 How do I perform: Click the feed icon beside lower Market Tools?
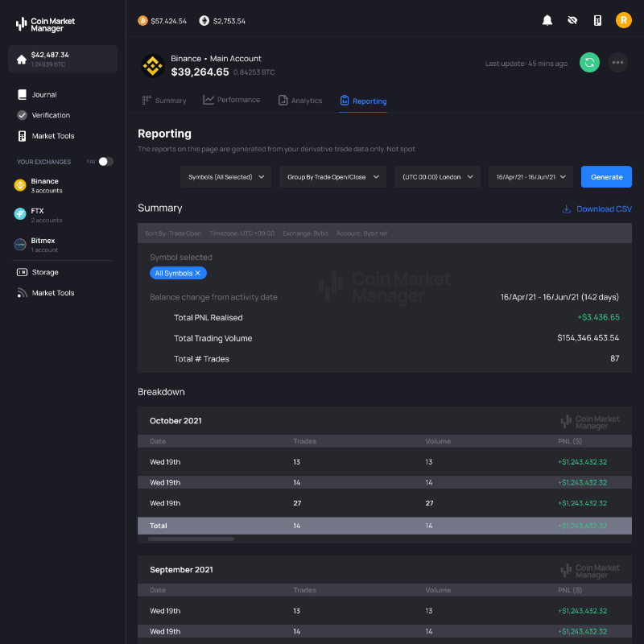pyautogui.click(x=23, y=292)
